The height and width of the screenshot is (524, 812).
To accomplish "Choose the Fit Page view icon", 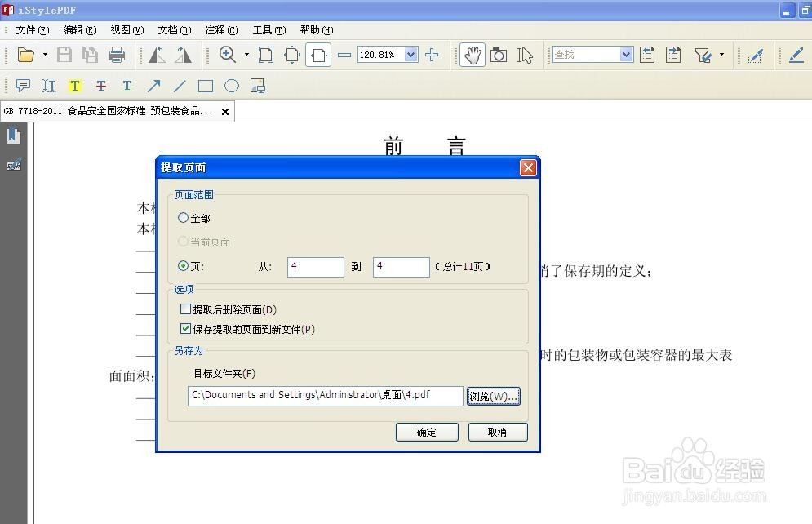I will point(292,55).
